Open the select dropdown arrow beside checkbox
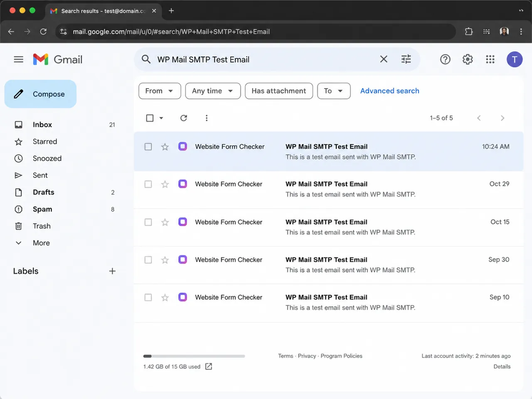The image size is (532, 399). pos(161,118)
